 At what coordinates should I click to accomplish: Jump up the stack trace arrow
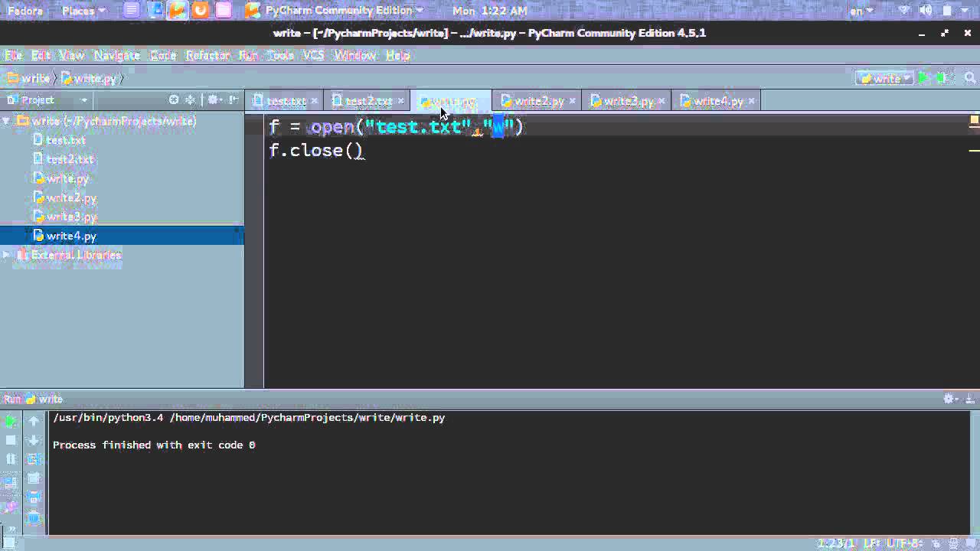tap(34, 420)
